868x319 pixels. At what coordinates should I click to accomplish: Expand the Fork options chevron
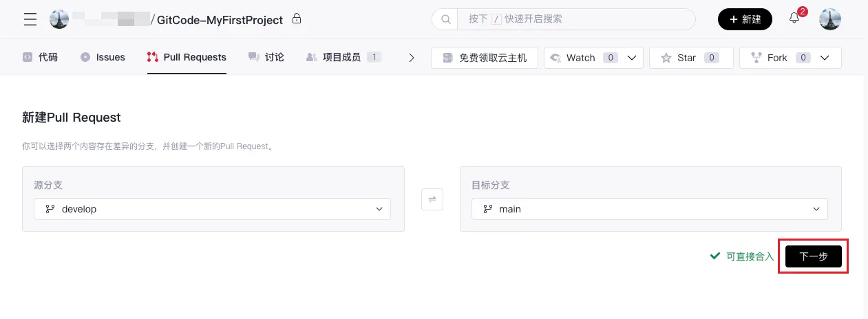pyautogui.click(x=825, y=58)
